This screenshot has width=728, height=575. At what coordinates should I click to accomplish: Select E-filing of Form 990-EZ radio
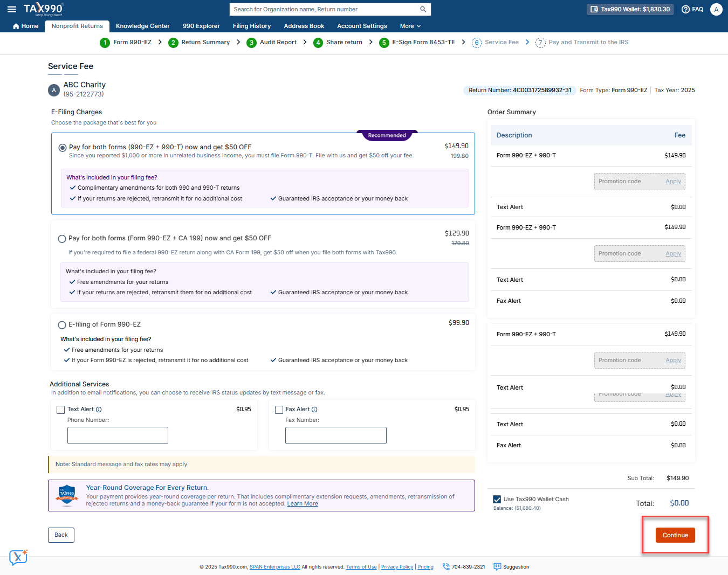tap(62, 325)
